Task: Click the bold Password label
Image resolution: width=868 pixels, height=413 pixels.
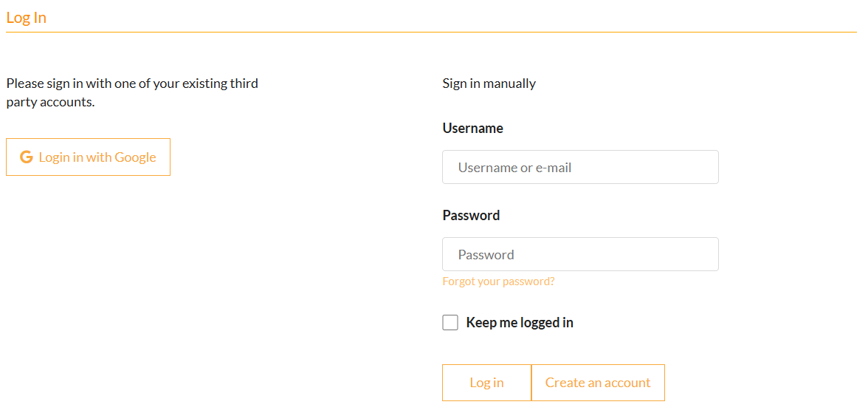Action: [x=471, y=216]
